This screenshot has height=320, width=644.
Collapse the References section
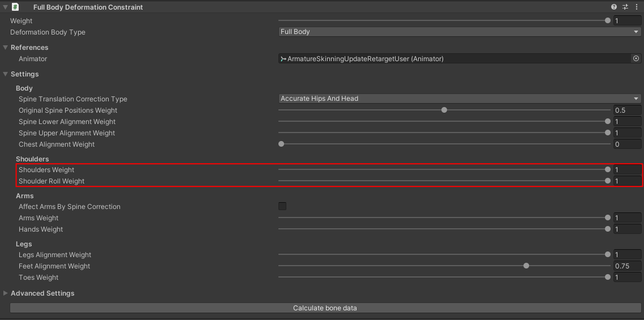[5, 48]
